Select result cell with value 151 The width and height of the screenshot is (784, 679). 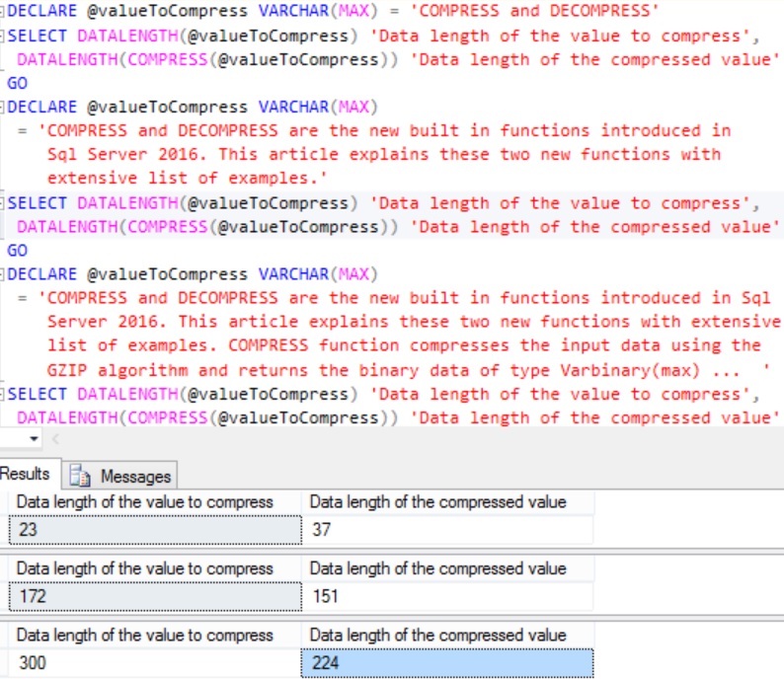point(447,596)
